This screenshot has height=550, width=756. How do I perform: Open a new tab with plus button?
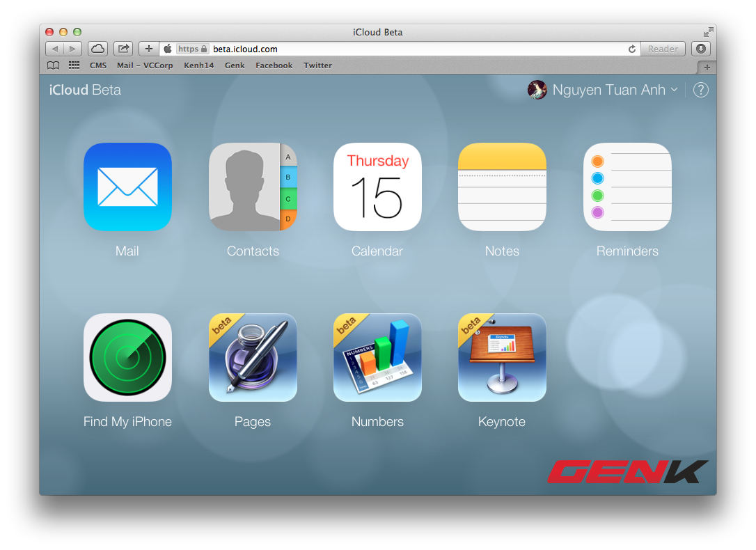[x=707, y=68]
